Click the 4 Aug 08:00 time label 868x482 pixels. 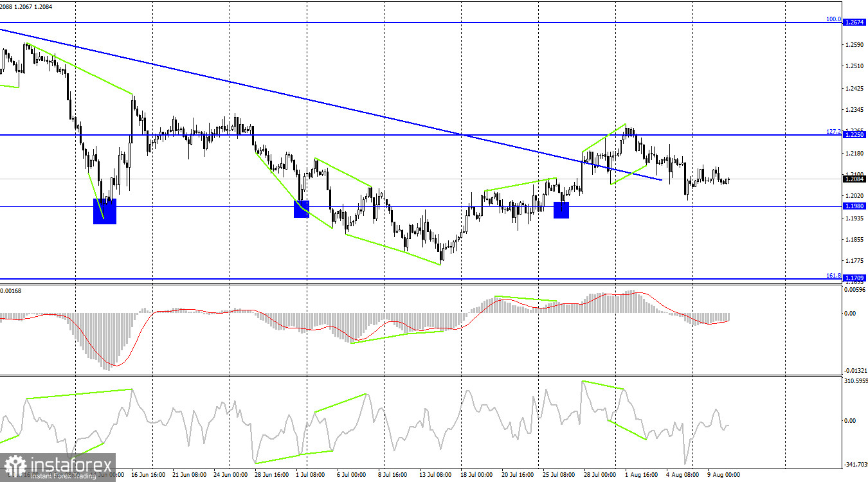[x=683, y=476]
